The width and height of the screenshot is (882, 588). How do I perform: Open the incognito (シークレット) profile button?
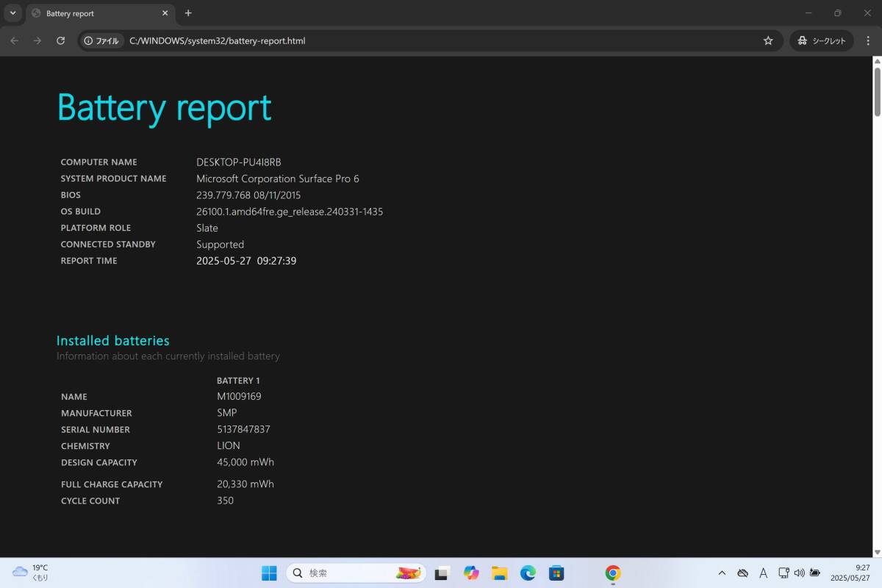click(x=822, y=40)
